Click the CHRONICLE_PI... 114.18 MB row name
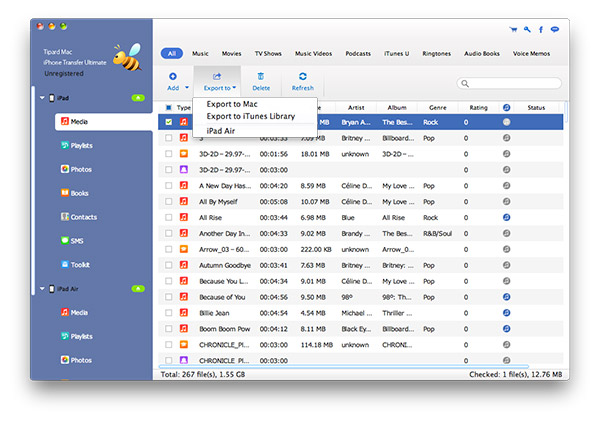The width and height of the screenshot is (600, 422). coord(224,345)
